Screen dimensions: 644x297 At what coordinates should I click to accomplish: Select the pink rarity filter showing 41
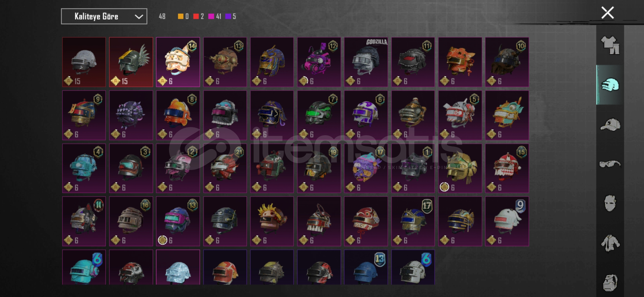click(215, 16)
